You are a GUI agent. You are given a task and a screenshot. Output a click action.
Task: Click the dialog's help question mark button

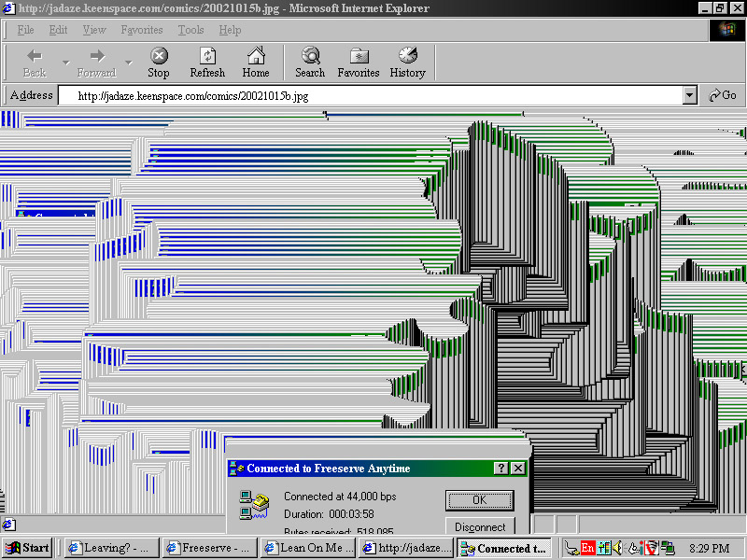point(501,469)
